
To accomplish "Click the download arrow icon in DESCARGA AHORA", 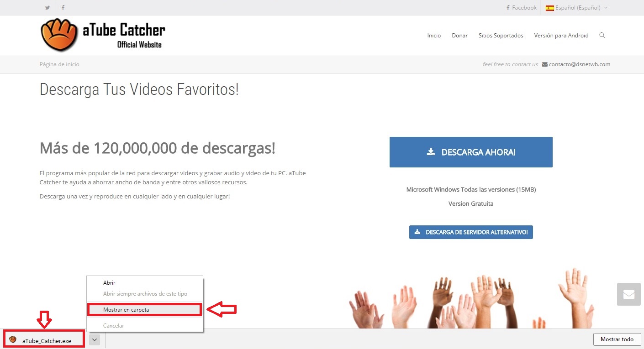I will pyautogui.click(x=431, y=152).
